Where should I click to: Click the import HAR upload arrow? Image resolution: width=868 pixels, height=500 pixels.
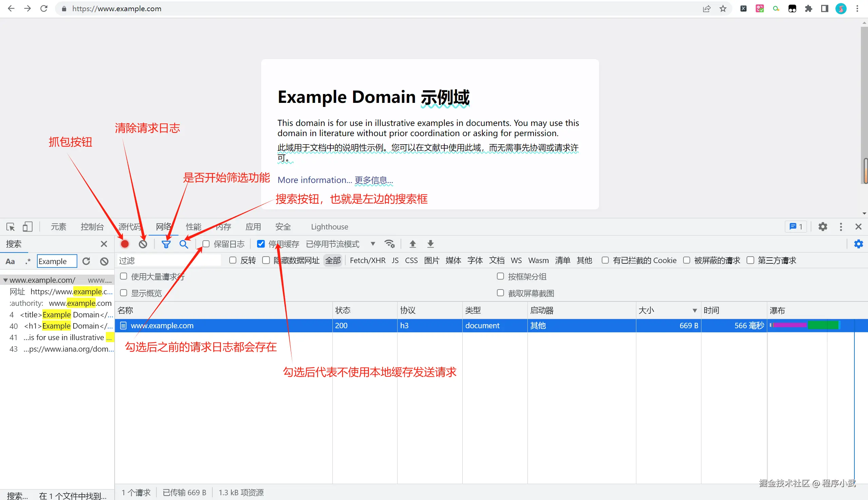(x=413, y=244)
